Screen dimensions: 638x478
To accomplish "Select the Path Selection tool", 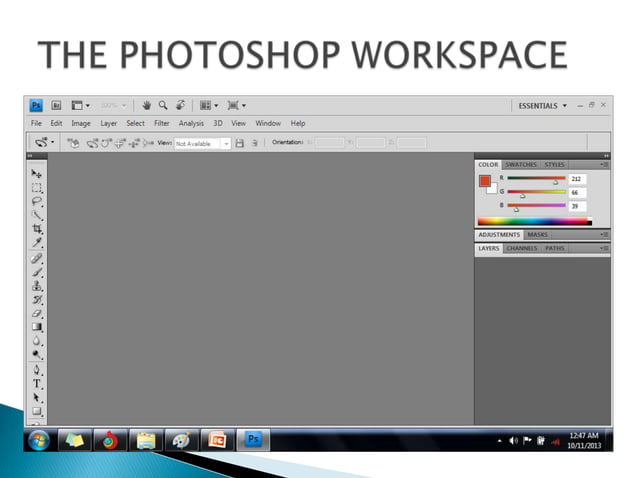I will click(x=37, y=397).
